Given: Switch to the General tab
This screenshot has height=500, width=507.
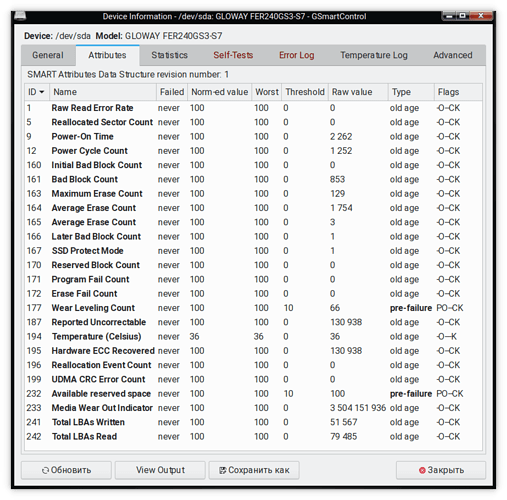Looking at the screenshot, I should tap(48, 55).
